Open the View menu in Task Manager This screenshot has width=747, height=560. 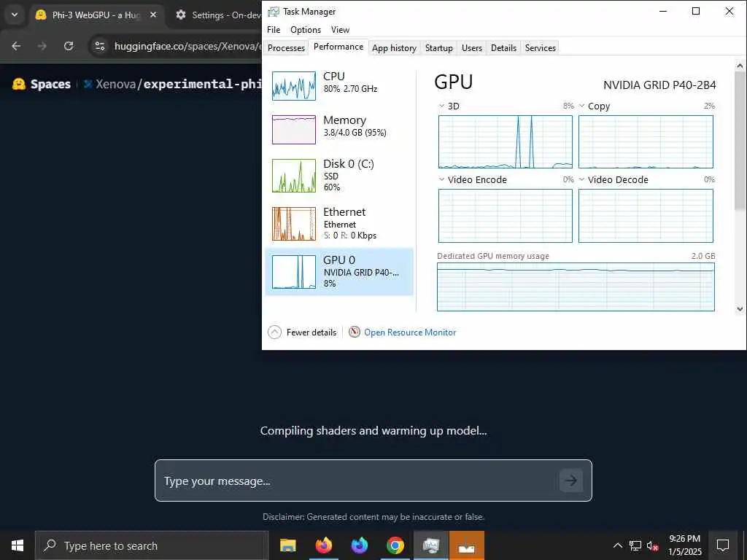(340, 29)
